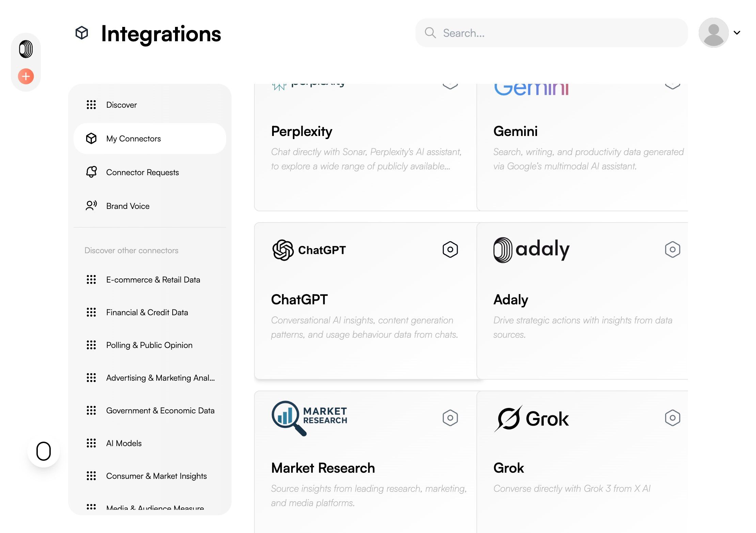
Task: Click the Integrations cube icon in the header
Action: point(82,33)
